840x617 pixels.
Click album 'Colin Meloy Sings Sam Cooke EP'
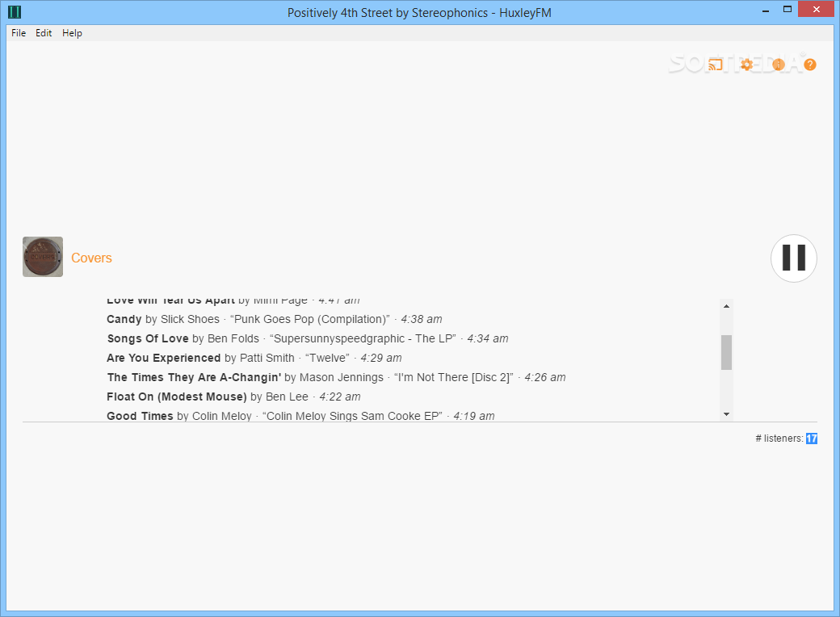click(x=352, y=416)
